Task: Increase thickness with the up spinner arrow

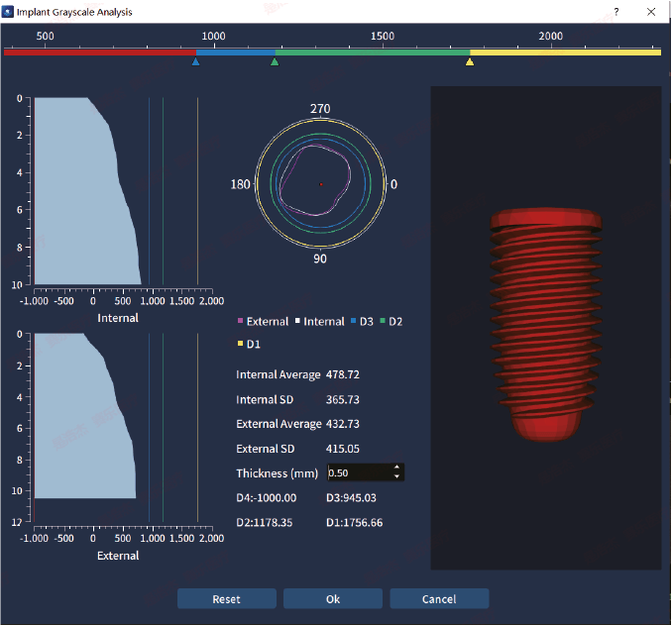Action: [397, 468]
